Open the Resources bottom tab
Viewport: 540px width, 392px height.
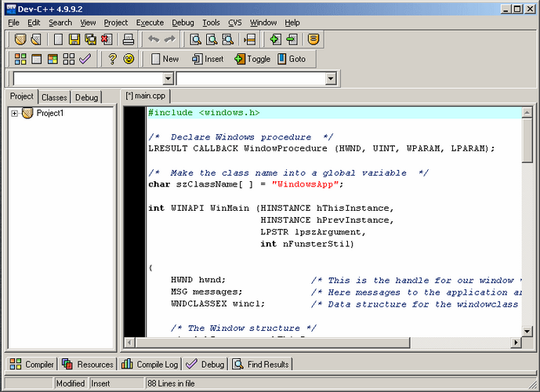[88, 364]
